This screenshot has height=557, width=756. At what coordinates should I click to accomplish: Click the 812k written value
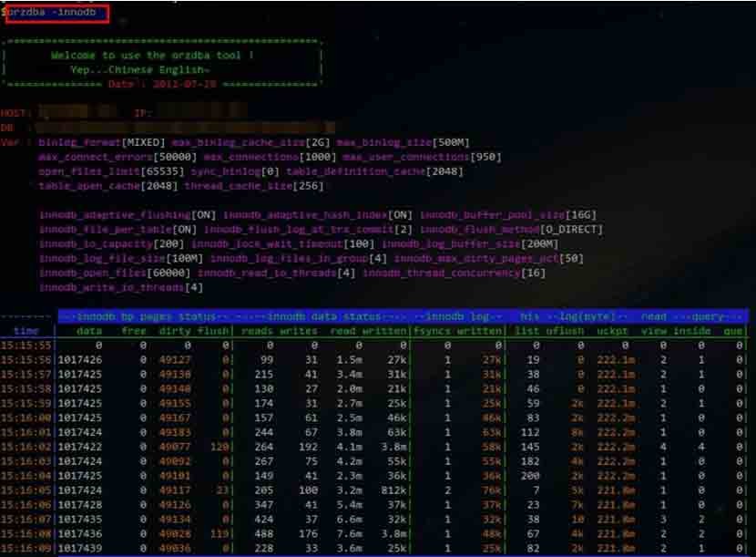point(391,490)
